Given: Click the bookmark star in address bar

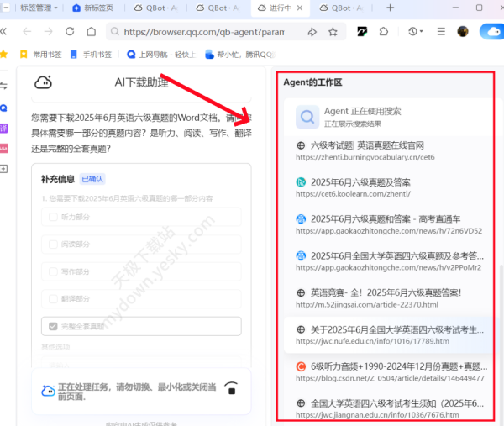Looking at the screenshot, I should click(x=333, y=32).
